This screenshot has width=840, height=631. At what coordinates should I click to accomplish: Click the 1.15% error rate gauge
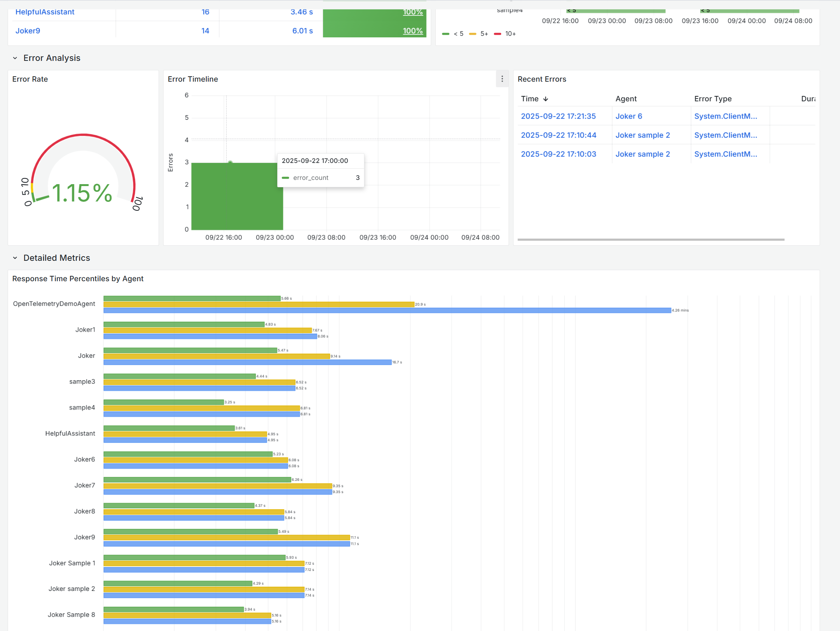(x=82, y=193)
